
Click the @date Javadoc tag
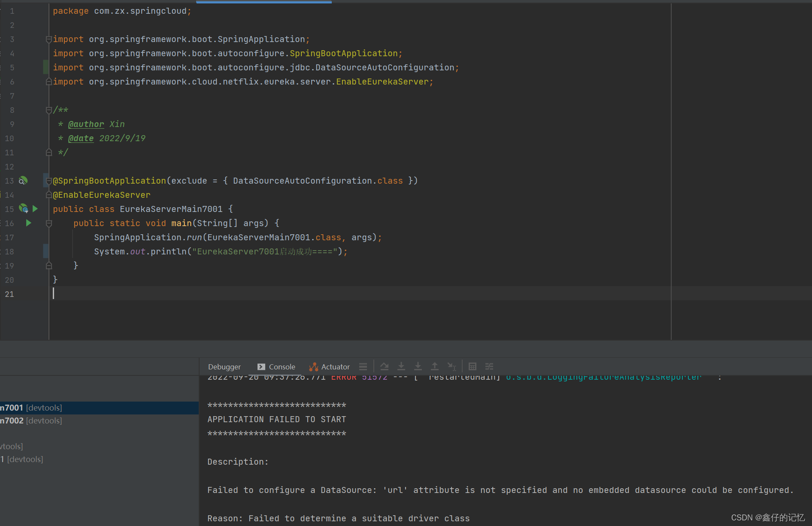pyautogui.click(x=81, y=138)
